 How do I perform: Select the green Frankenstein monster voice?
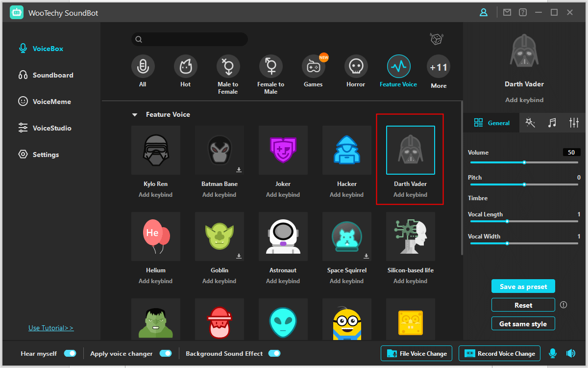[x=156, y=319]
